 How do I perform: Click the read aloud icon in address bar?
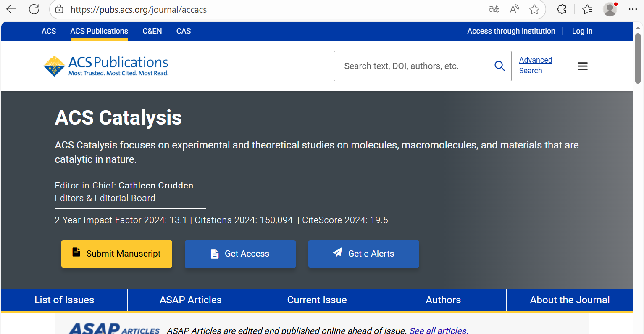514,9
